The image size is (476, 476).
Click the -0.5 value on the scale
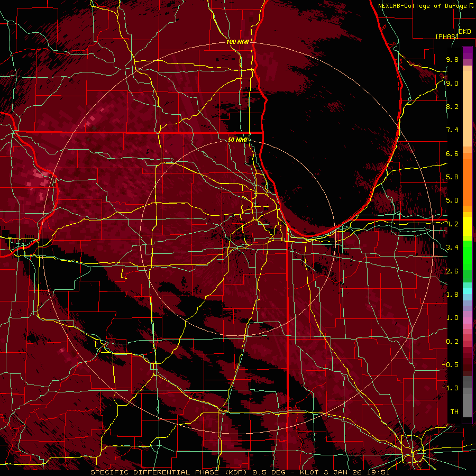[450, 365]
